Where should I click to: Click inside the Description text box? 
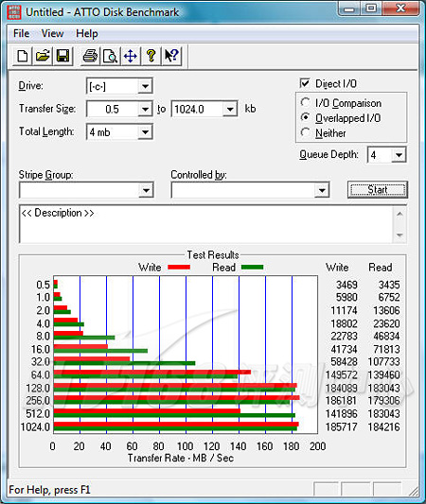(206, 224)
